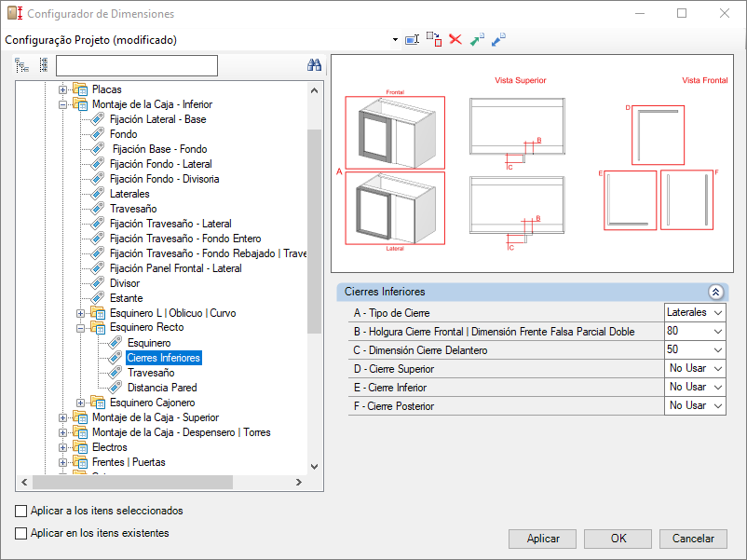The image size is (747, 560).
Task: Click the rename configuration icon in toolbar
Action: point(412,39)
